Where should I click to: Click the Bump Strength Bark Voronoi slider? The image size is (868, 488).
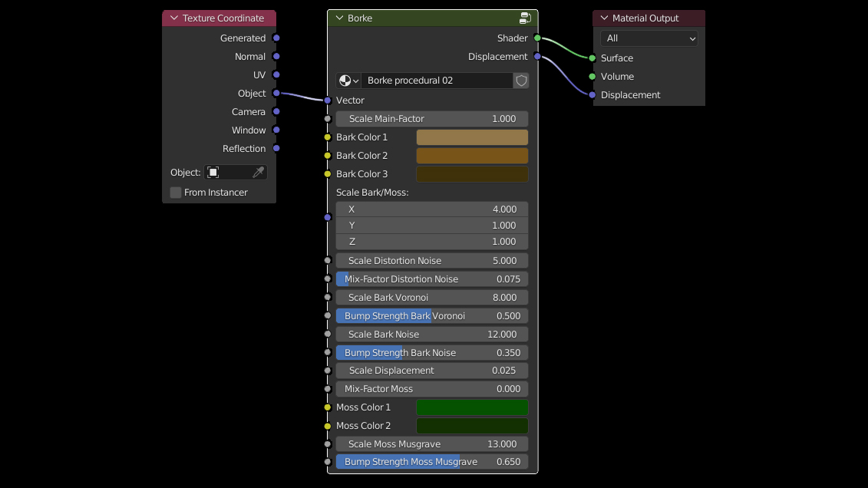coord(432,316)
